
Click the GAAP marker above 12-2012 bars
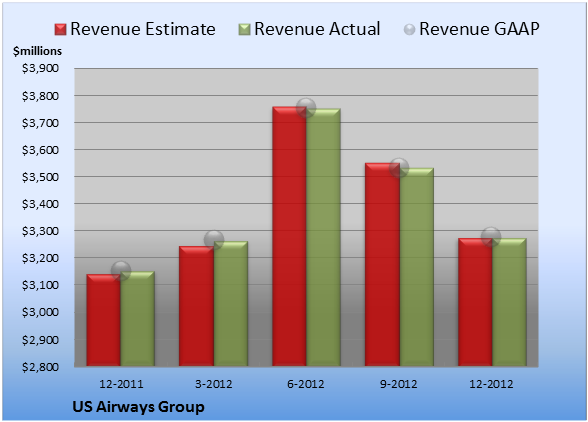491,237
